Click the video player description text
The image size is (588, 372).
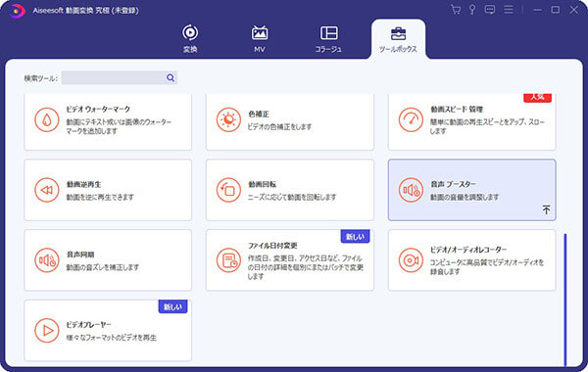click(112, 338)
